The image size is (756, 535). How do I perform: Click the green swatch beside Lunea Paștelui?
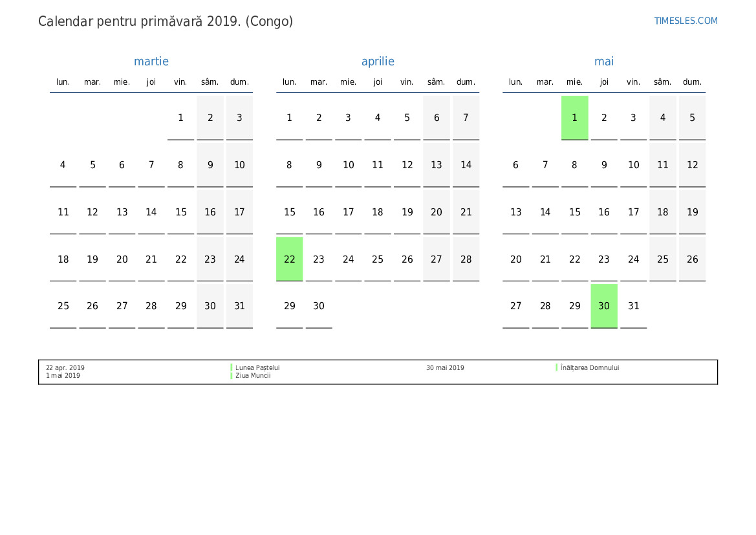[x=232, y=367]
